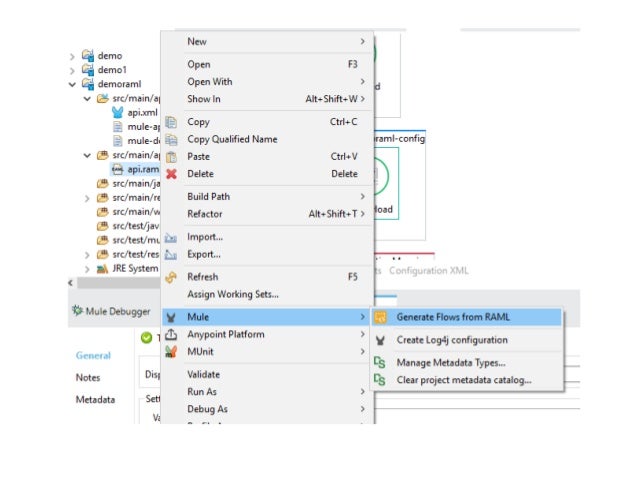This screenshot has width=638, height=479.
Task: Select Validate in the context menu
Action: pos(267,374)
